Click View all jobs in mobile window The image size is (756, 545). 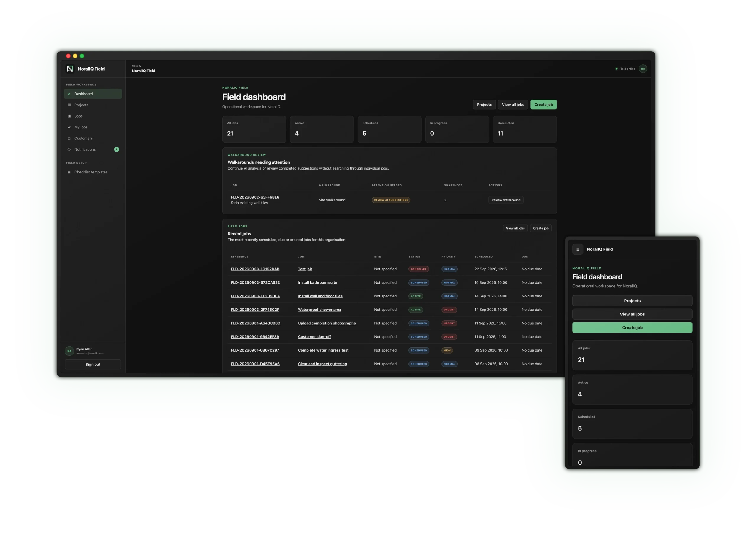(632, 314)
